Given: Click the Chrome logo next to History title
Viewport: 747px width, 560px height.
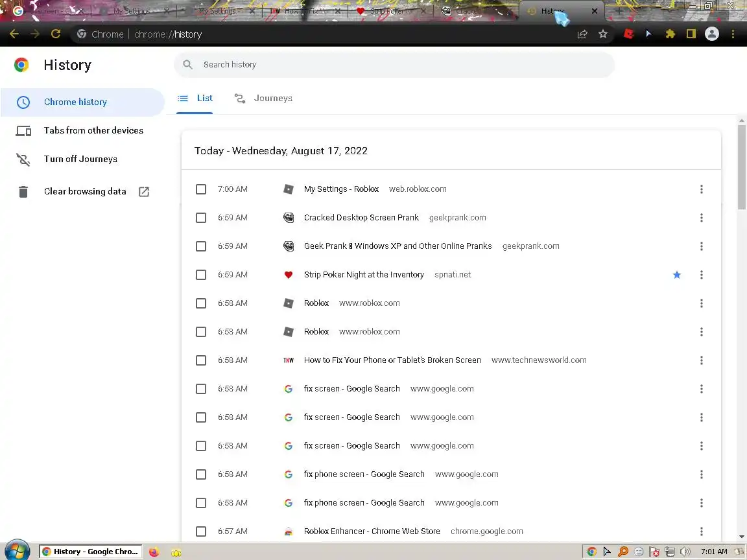Looking at the screenshot, I should (21, 65).
